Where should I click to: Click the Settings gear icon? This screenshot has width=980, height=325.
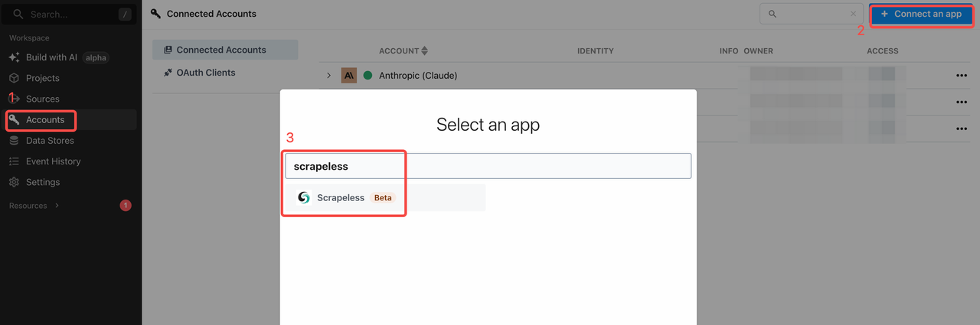coord(14,182)
